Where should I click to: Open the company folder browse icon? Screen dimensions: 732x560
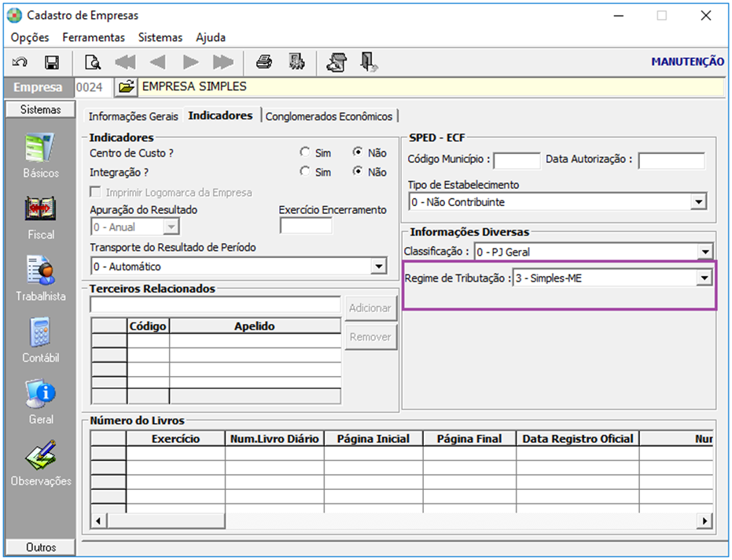point(126,87)
